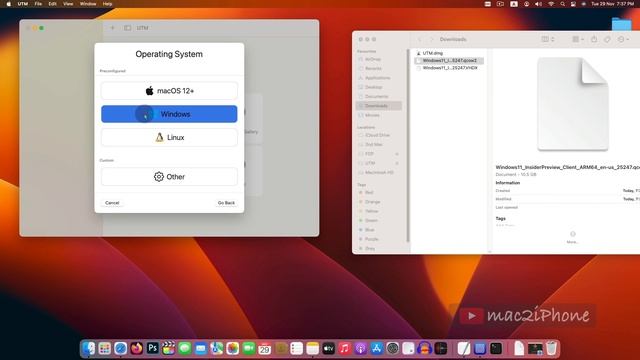
Task: Open Finder from the Dock
Action: tap(89, 348)
